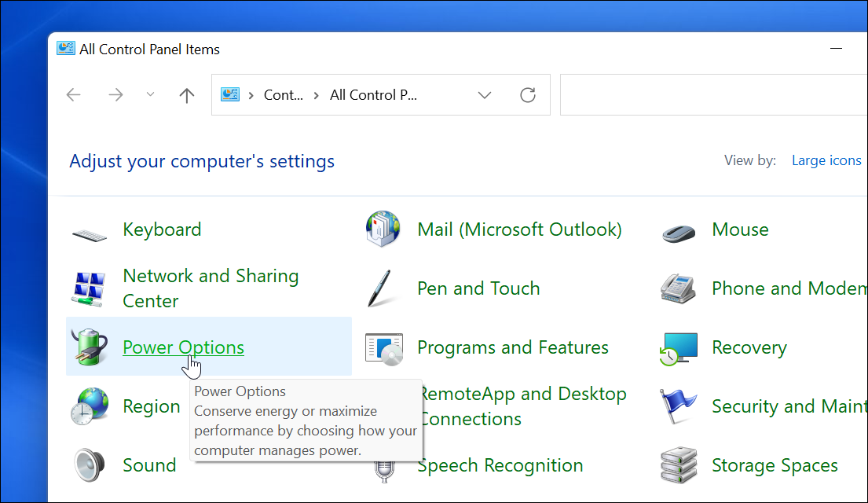Change View by Large icons dropdown
Screen dimensions: 868x503
pos(826,160)
